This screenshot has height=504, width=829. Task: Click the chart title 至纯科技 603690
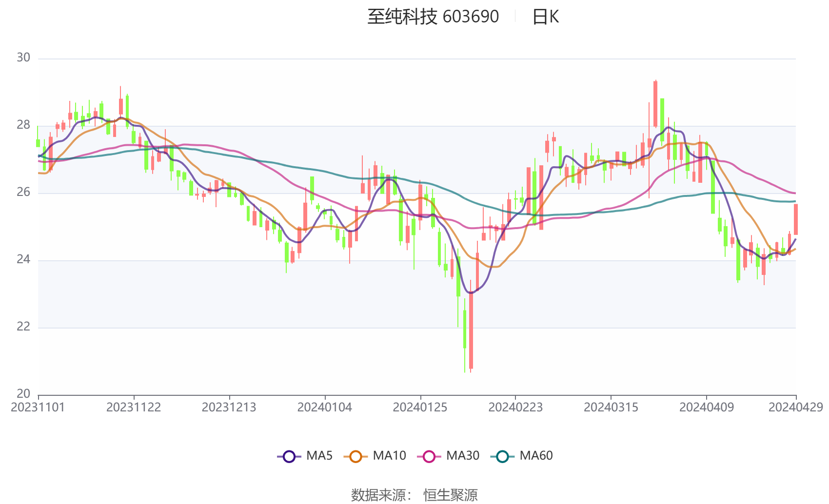(x=433, y=17)
